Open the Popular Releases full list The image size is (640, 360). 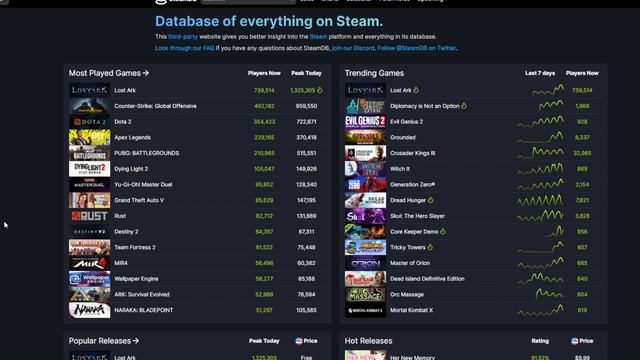104,341
